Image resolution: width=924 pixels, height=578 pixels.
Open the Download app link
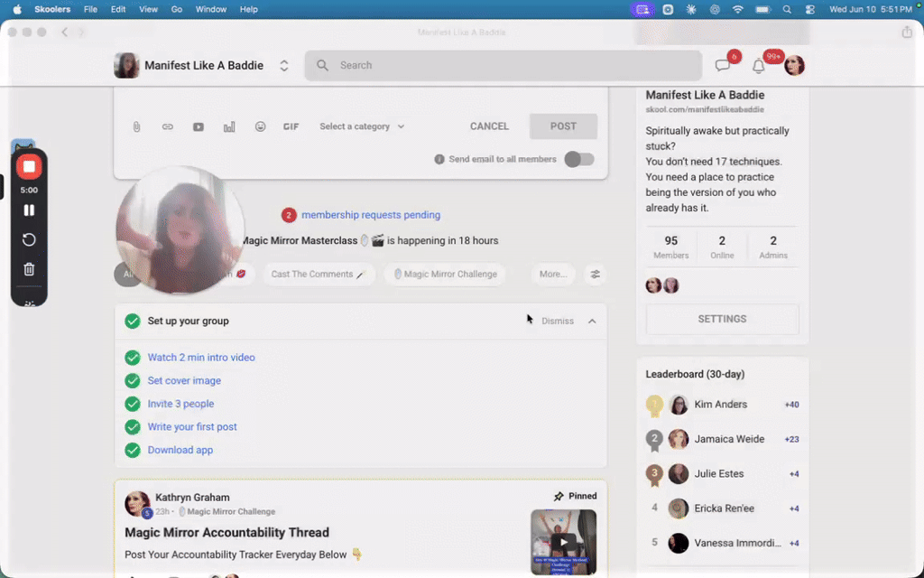click(180, 450)
